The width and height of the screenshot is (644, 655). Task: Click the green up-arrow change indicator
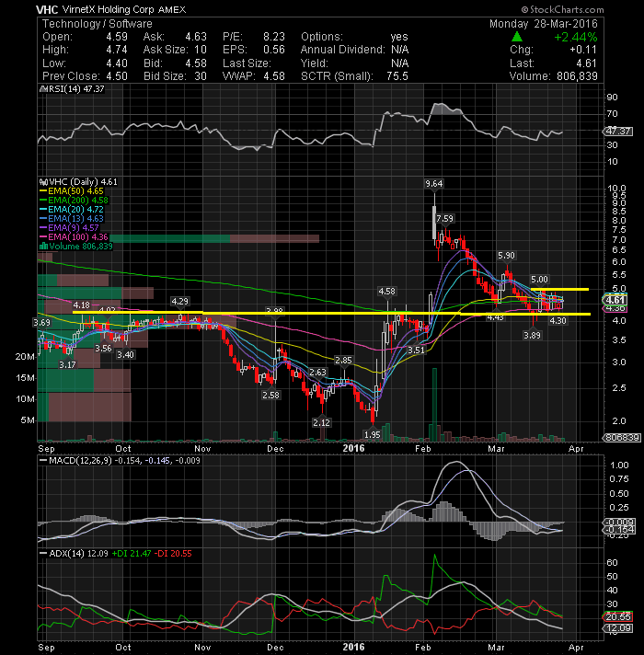coord(517,37)
